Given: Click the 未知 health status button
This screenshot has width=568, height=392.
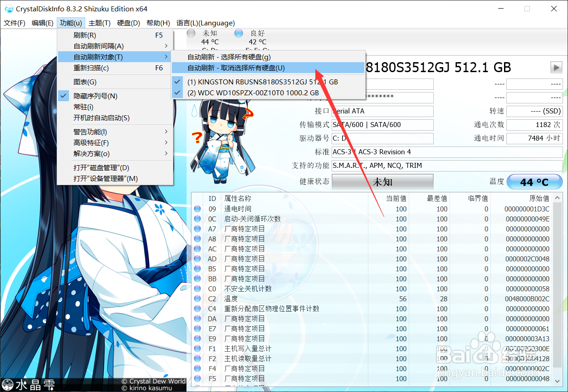Looking at the screenshot, I should pos(382,182).
